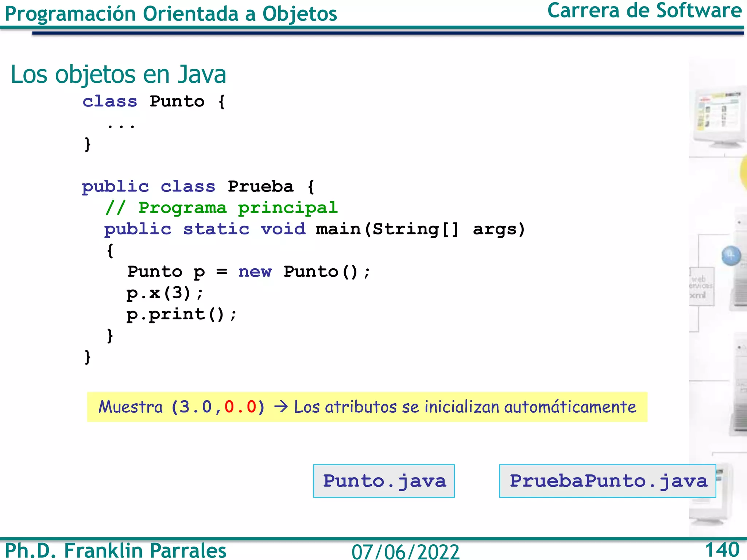This screenshot has width=747, height=560.
Task: Select the 'Punto p = new Punto();' statement
Action: click(249, 272)
